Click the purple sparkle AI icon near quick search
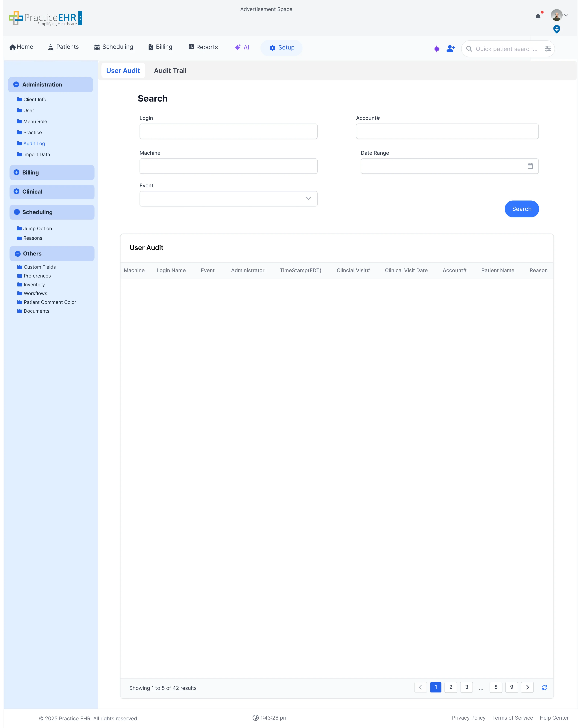Image resolution: width=578 pixels, height=728 pixels. pos(437,49)
